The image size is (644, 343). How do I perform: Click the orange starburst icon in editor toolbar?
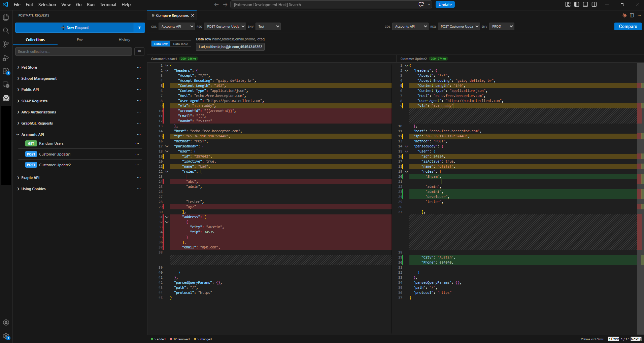(x=624, y=15)
